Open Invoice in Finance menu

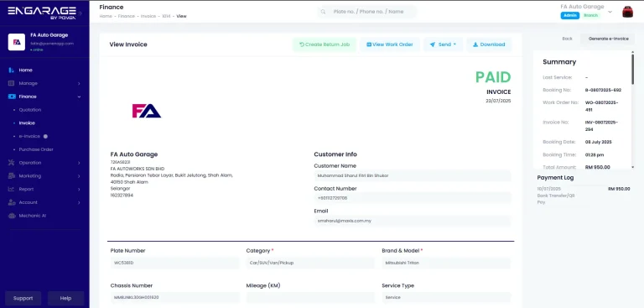tap(27, 123)
